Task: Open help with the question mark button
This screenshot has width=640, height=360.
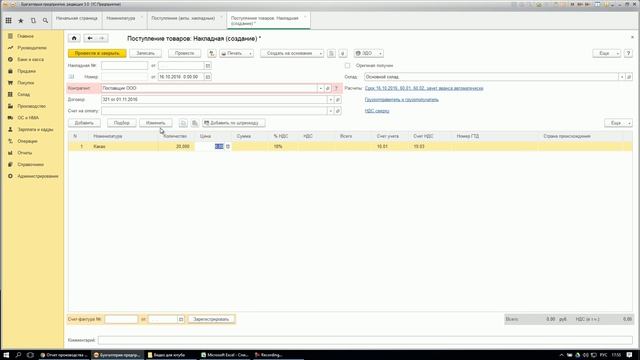Action: [x=628, y=53]
